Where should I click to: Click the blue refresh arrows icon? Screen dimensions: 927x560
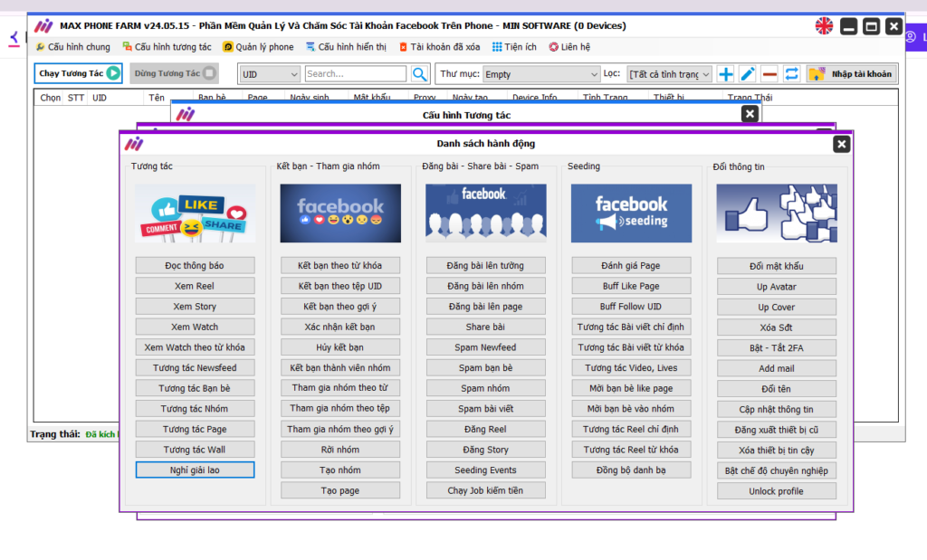click(x=791, y=74)
